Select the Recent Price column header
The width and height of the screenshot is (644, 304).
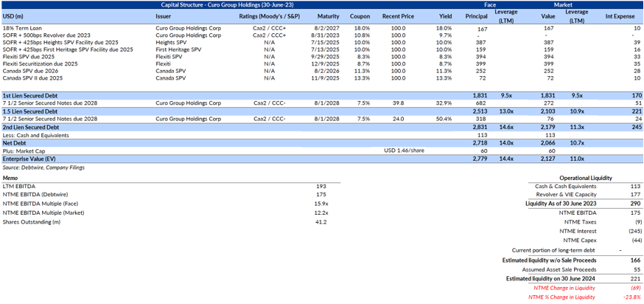(x=398, y=16)
